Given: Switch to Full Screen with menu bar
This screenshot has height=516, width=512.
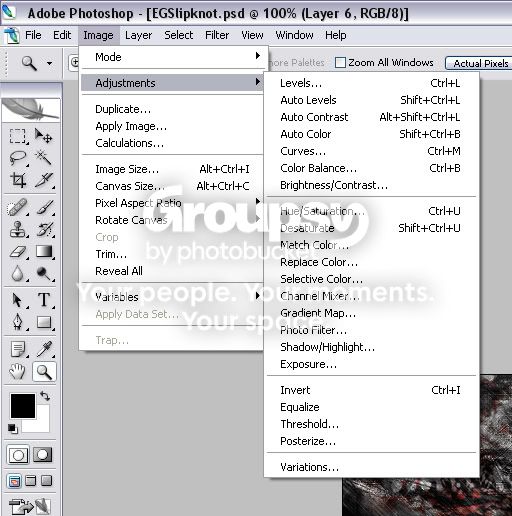Looking at the screenshot, I should (31, 481).
